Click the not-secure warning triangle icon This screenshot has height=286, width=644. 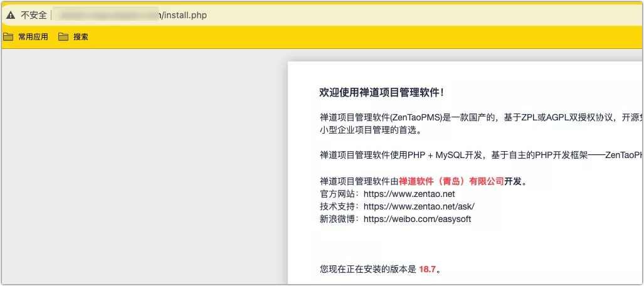tap(11, 16)
